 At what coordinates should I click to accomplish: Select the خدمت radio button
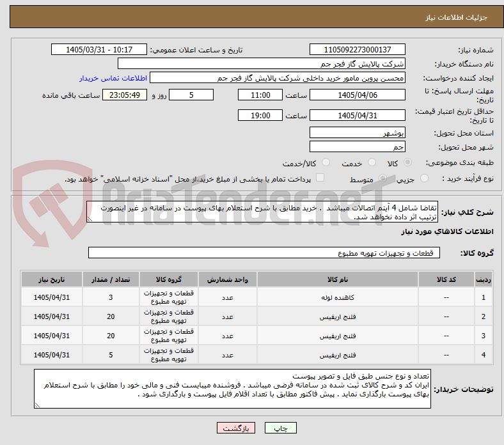pyautogui.click(x=372, y=162)
